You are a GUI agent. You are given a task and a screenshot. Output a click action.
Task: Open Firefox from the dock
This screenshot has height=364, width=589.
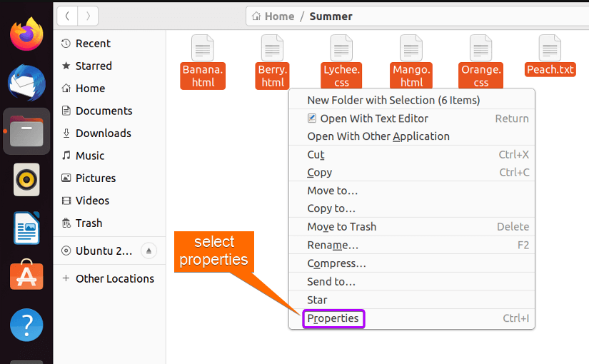(26, 34)
